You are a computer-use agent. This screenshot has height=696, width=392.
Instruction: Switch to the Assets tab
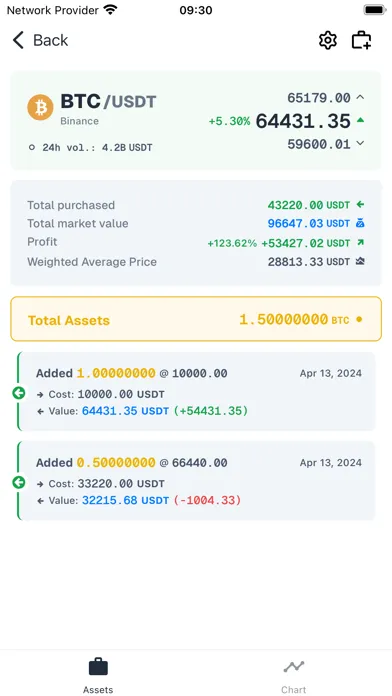click(98, 676)
